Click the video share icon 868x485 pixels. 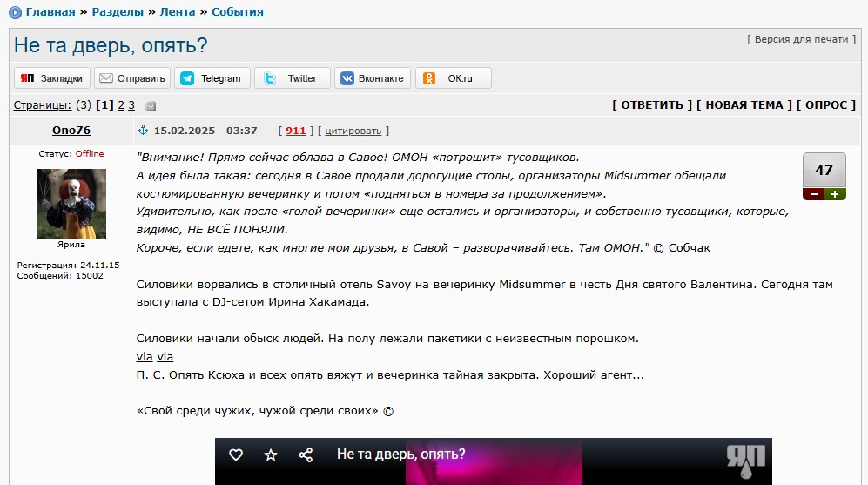(x=306, y=455)
